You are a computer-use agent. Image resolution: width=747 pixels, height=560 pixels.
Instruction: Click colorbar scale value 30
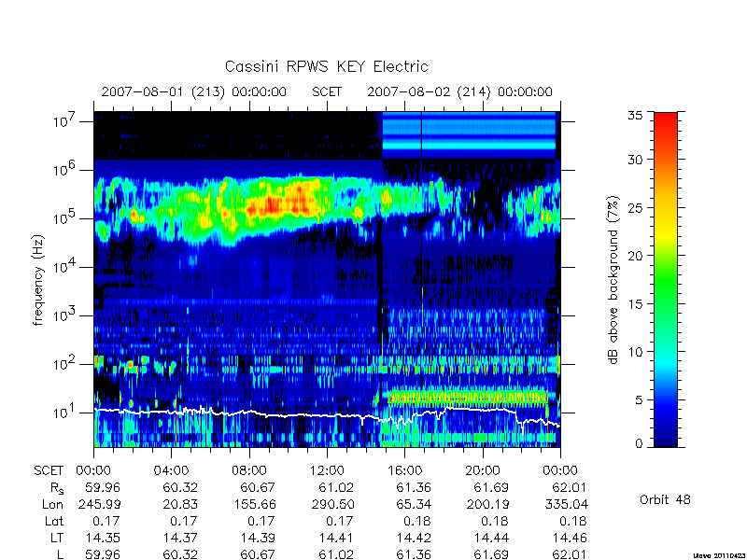(x=635, y=160)
